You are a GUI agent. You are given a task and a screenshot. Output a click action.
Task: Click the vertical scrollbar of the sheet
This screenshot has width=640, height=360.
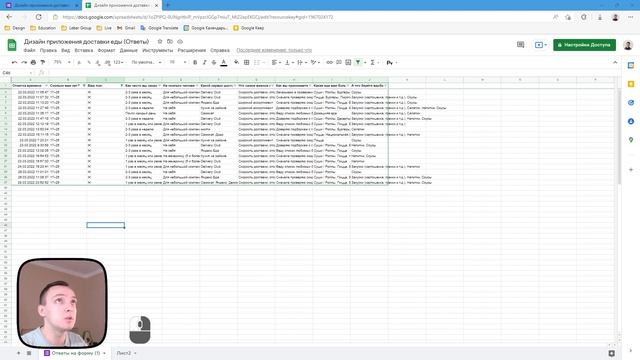(619, 137)
